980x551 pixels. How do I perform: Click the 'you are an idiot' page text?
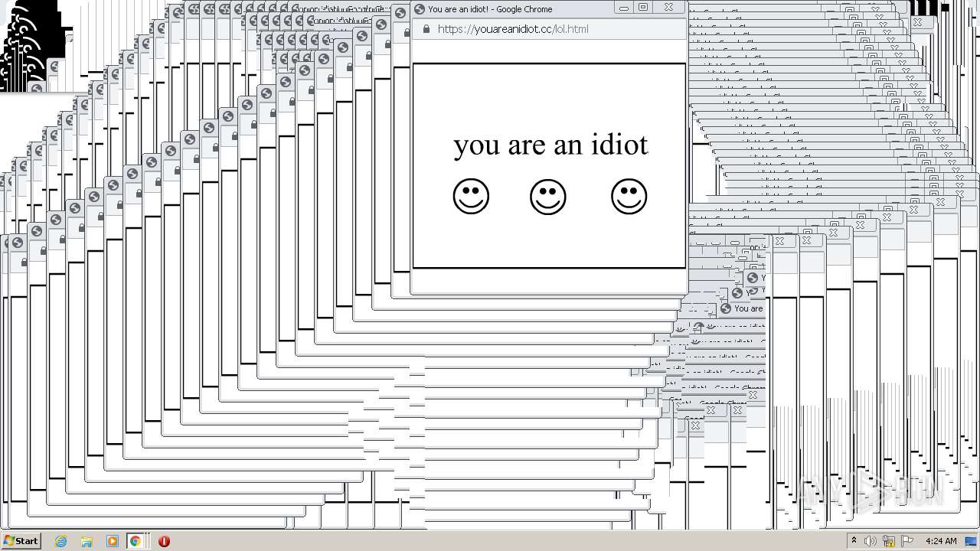tap(550, 145)
